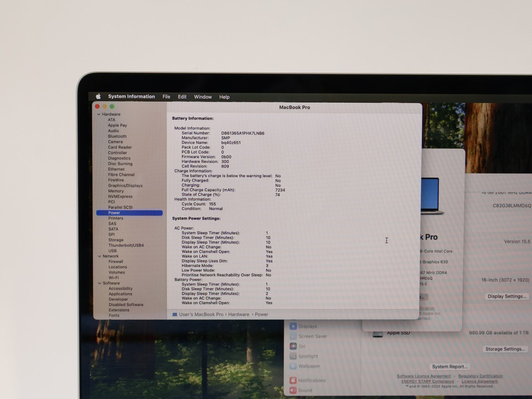Select Locations under Network
The image size is (532, 399).
tap(118, 267)
